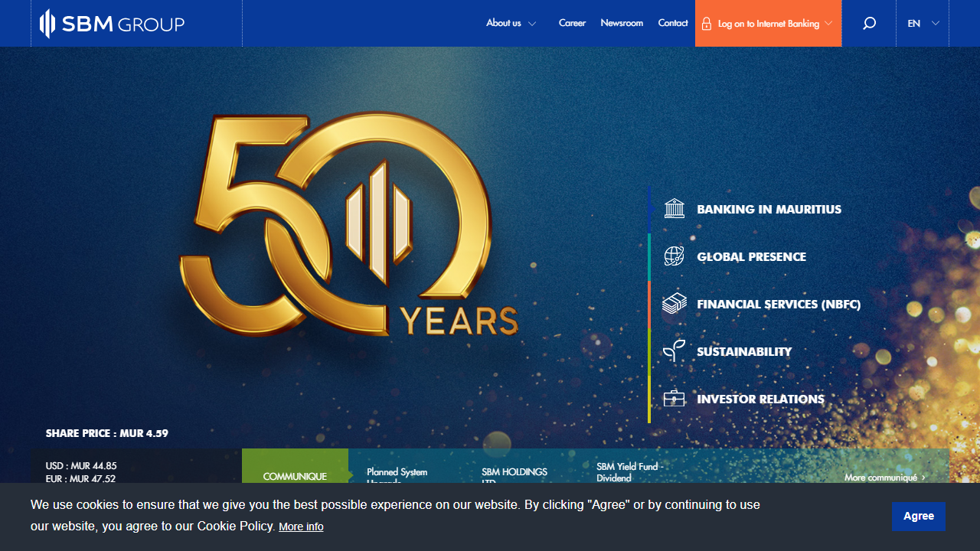Open More communiqué link
The width and height of the screenshot is (980, 551).
tap(884, 477)
